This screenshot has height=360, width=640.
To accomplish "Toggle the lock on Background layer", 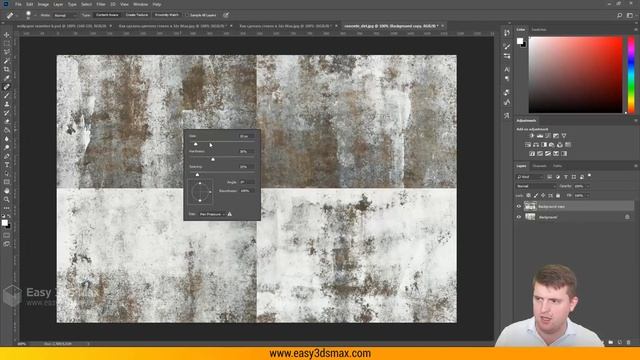I will (627, 217).
